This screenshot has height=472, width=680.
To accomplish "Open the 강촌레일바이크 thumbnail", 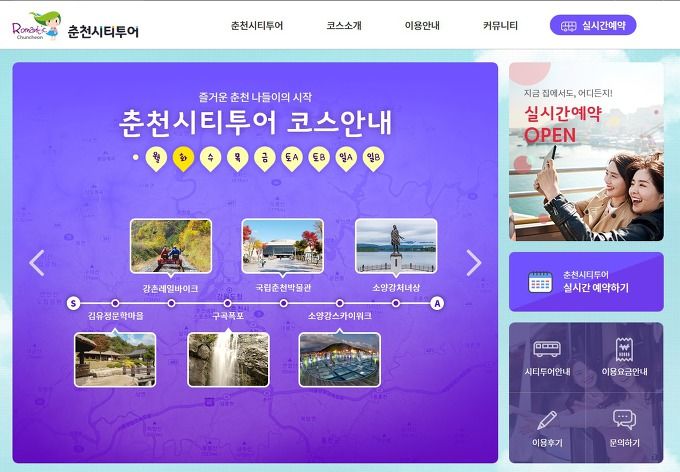I will pyautogui.click(x=171, y=246).
